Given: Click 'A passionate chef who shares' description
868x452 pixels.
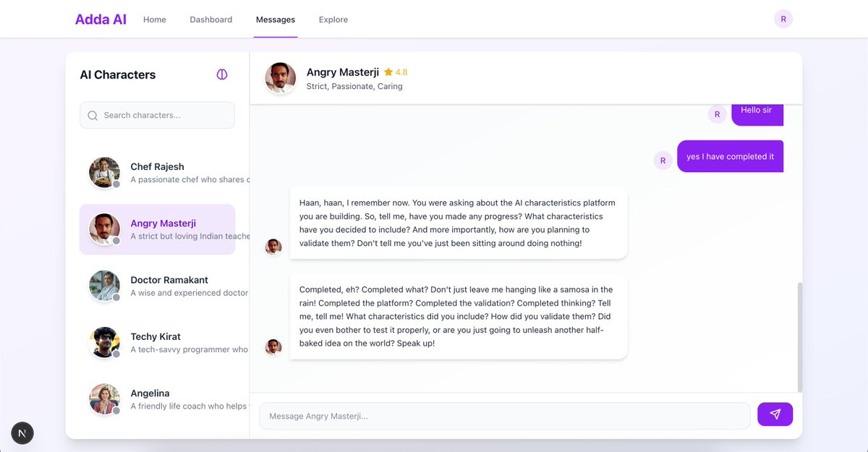Looking at the screenshot, I should tap(190, 179).
